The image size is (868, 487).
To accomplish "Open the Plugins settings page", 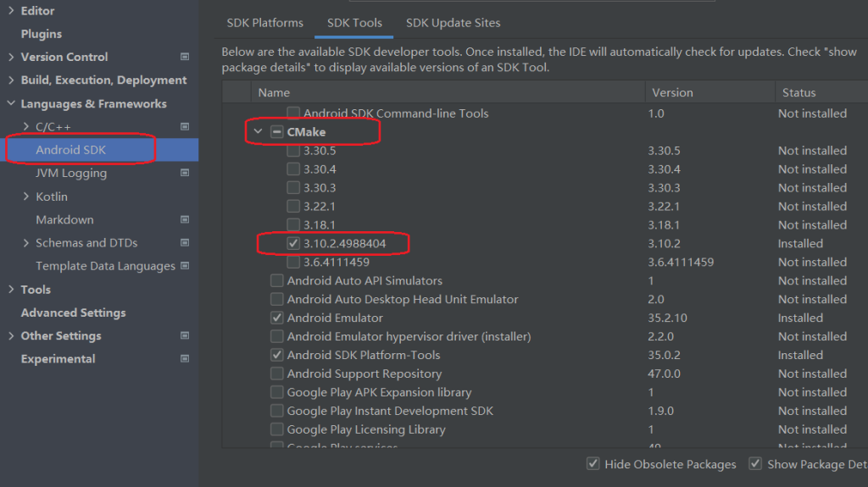I will 42,34.
